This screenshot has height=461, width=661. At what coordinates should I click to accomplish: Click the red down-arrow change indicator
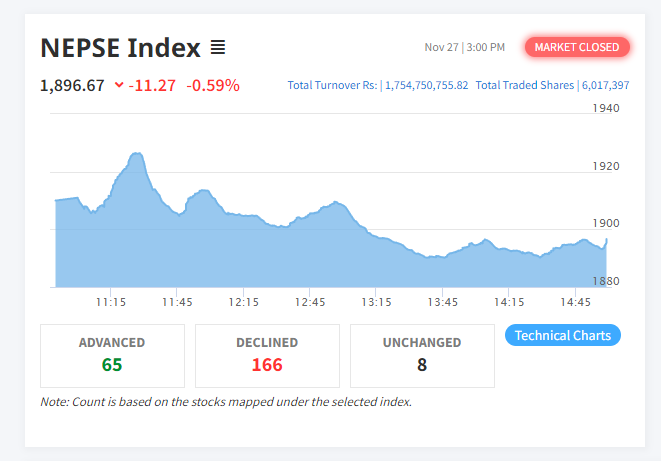point(119,85)
